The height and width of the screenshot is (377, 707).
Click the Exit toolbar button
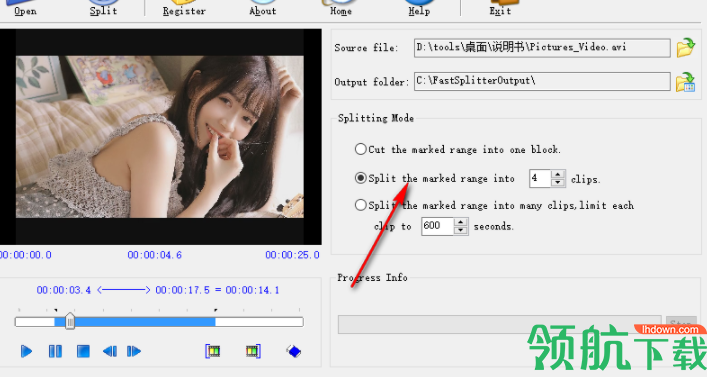[x=500, y=9]
